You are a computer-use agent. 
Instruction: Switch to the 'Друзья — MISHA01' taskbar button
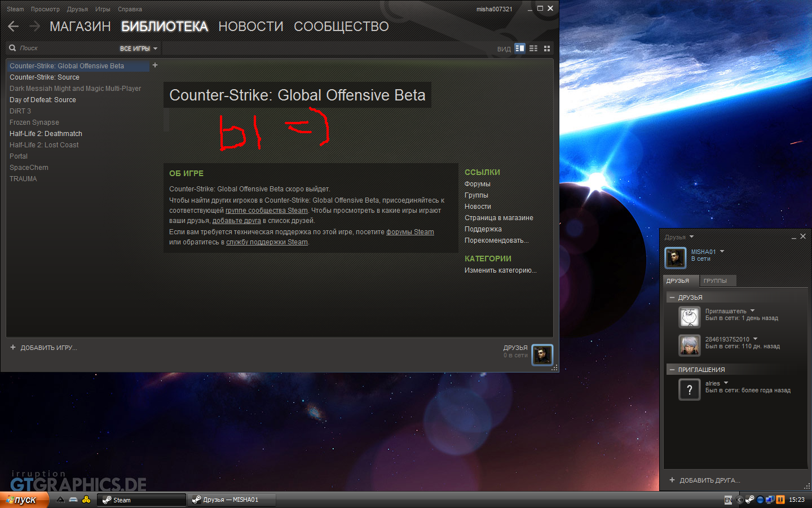click(232, 500)
